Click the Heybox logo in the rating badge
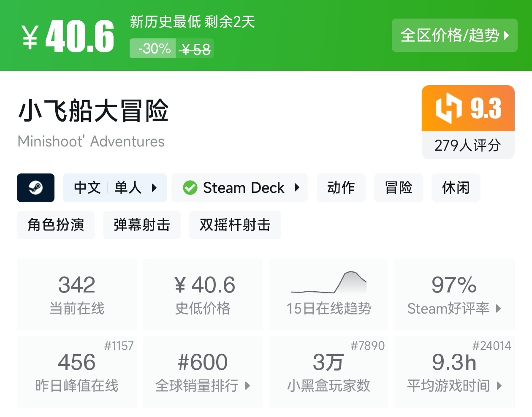The height and width of the screenshot is (417, 532). pos(448,108)
